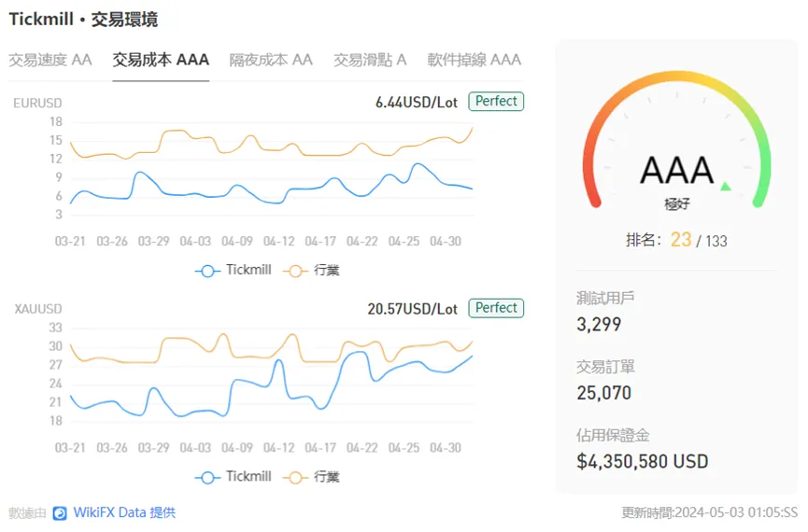The image size is (808, 532).
Task: Click the 極好 rating label
Action: coord(676,204)
